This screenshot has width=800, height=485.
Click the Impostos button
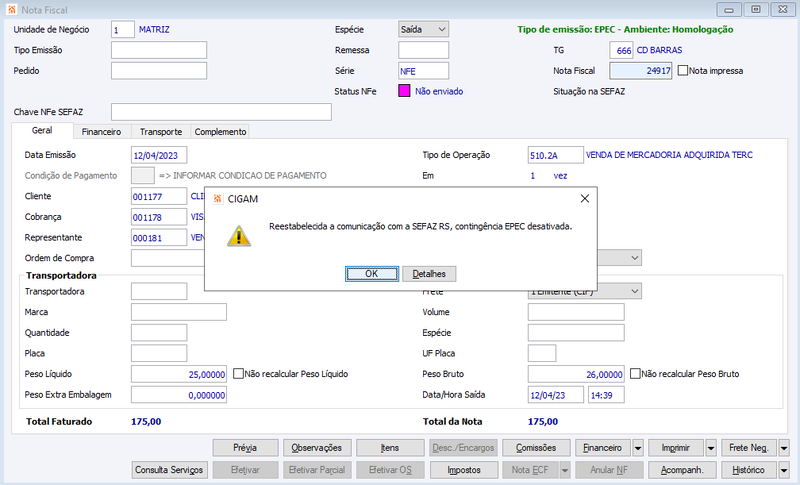click(x=463, y=470)
